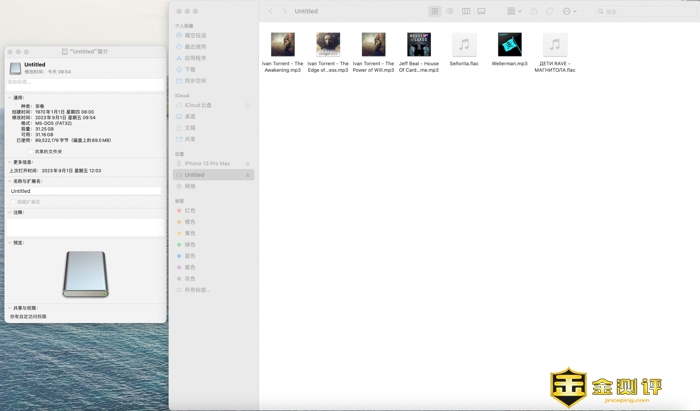The height and width of the screenshot is (411, 700).
Task: Open 桌面 in the Finder sidebar
Action: [x=190, y=116]
